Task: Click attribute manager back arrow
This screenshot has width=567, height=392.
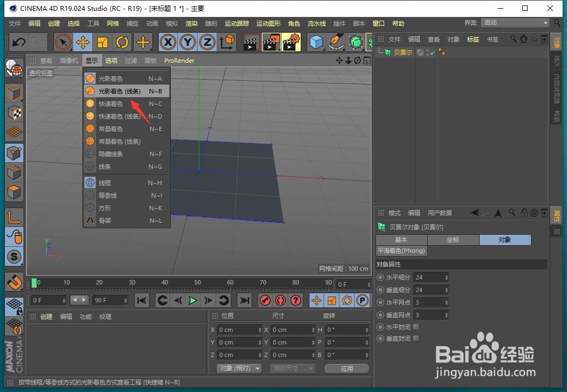Action: click(x=475, y=212)
